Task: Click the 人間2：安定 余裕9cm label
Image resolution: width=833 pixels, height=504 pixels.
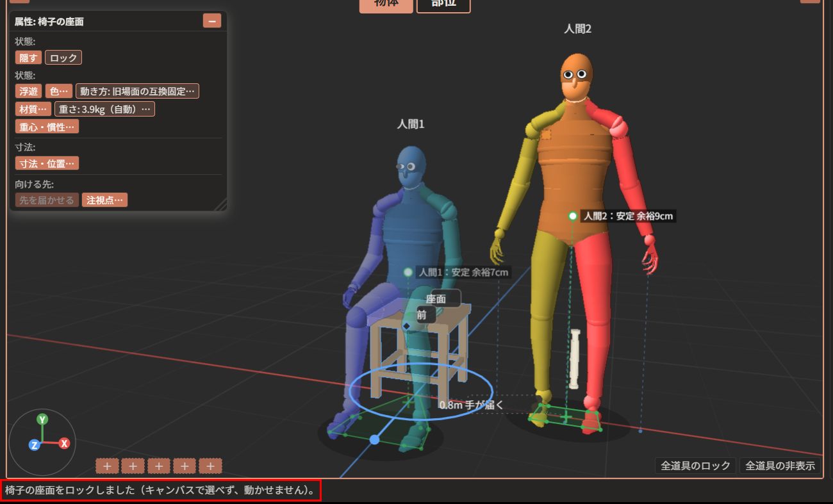Action: (628, 216)
